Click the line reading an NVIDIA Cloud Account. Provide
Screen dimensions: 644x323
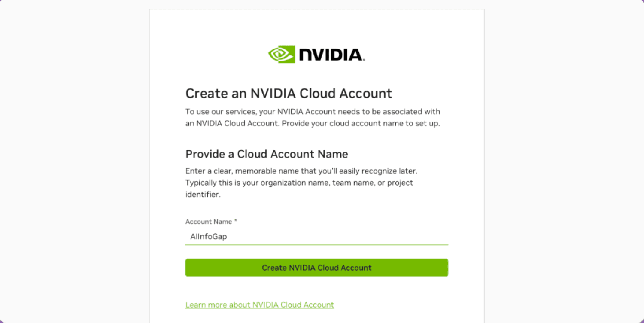pos(313,124)
